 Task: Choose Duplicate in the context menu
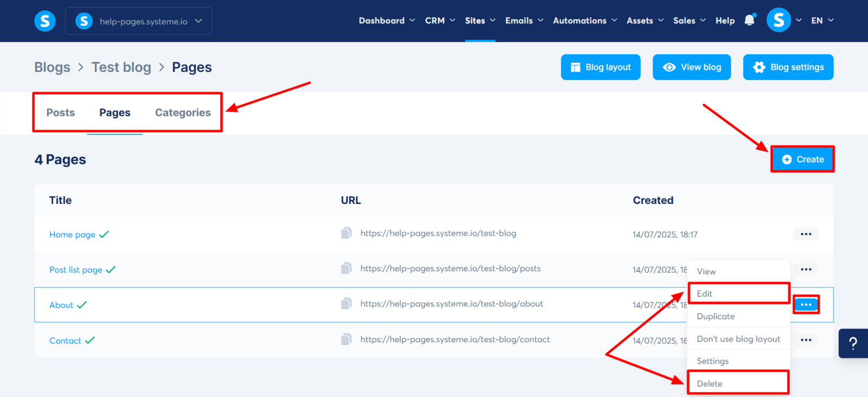click(x=738, y=316)
